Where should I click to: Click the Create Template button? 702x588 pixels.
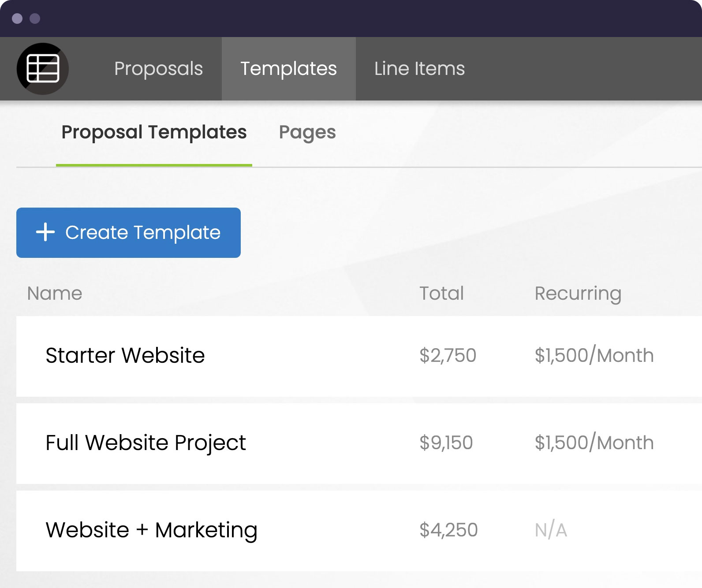click(x=128, y=232)
